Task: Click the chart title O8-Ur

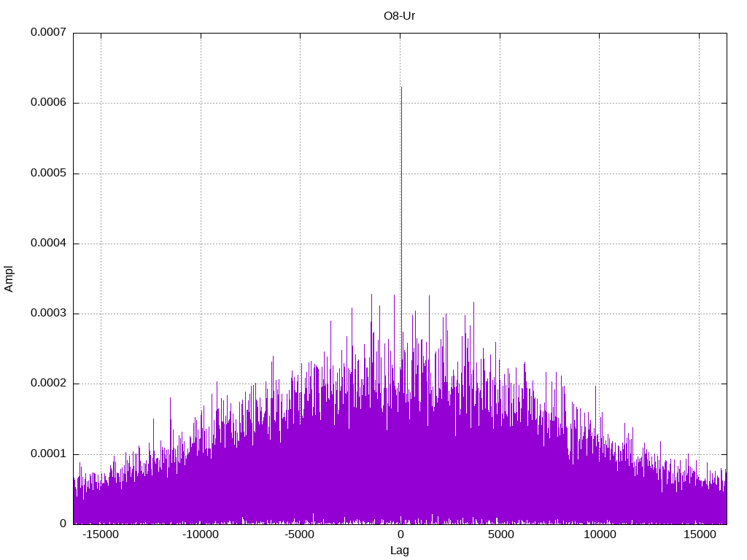Action: coord(399,15)
